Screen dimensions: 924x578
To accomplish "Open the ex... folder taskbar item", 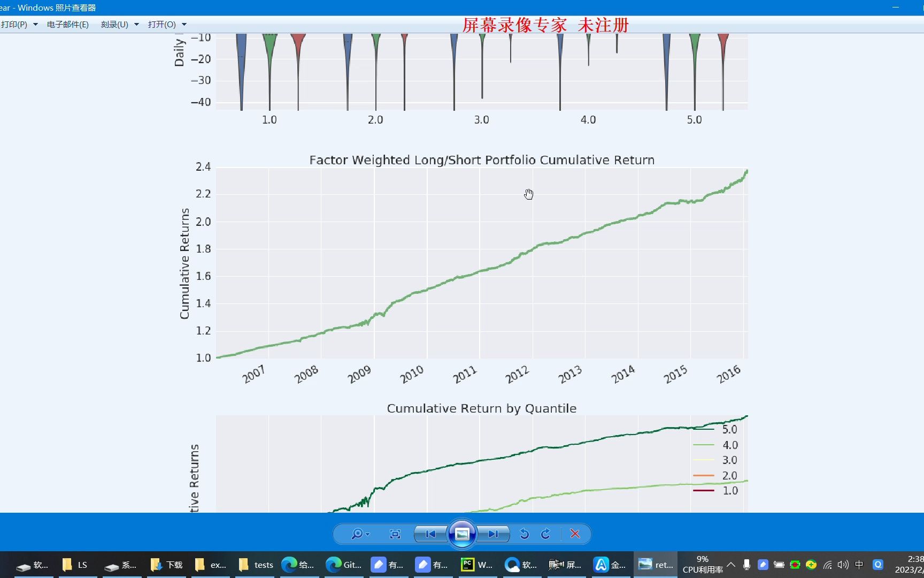I will (x=211, y=565).
